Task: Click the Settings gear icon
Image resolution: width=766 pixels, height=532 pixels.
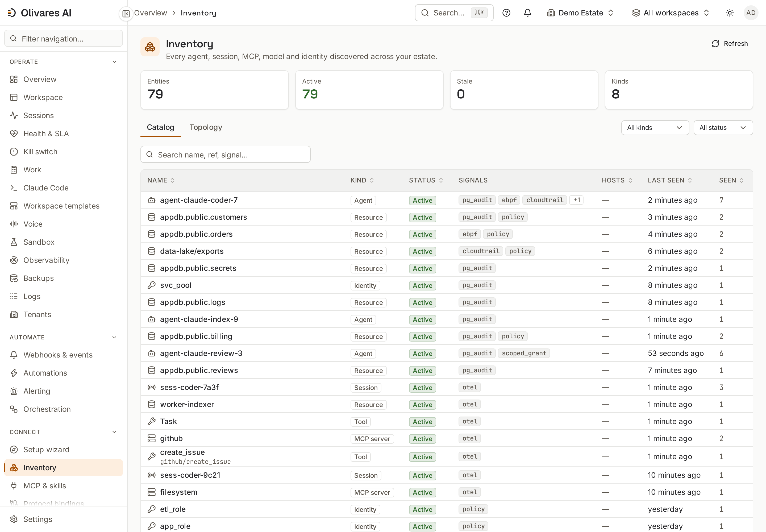Action: click(14, 519)
